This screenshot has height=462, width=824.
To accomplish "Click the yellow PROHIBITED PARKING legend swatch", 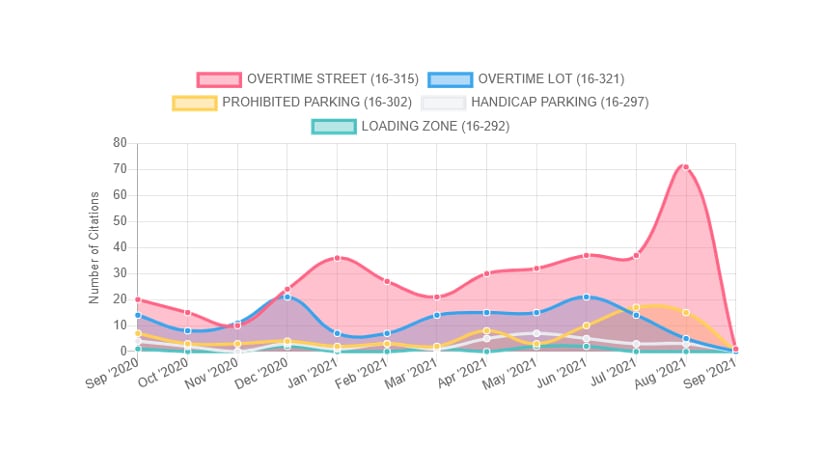I will [x=194, y=103].
